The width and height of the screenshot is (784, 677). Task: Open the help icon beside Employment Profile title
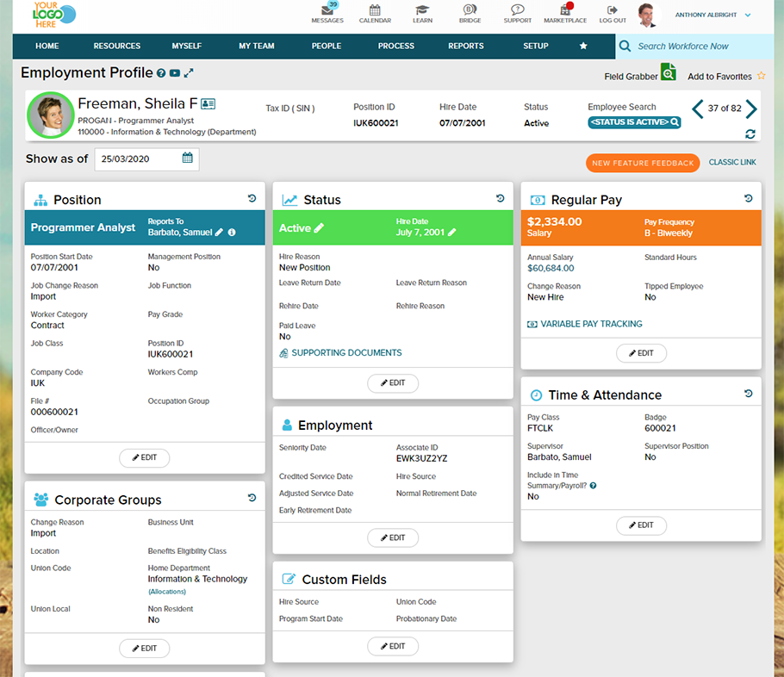162,73
